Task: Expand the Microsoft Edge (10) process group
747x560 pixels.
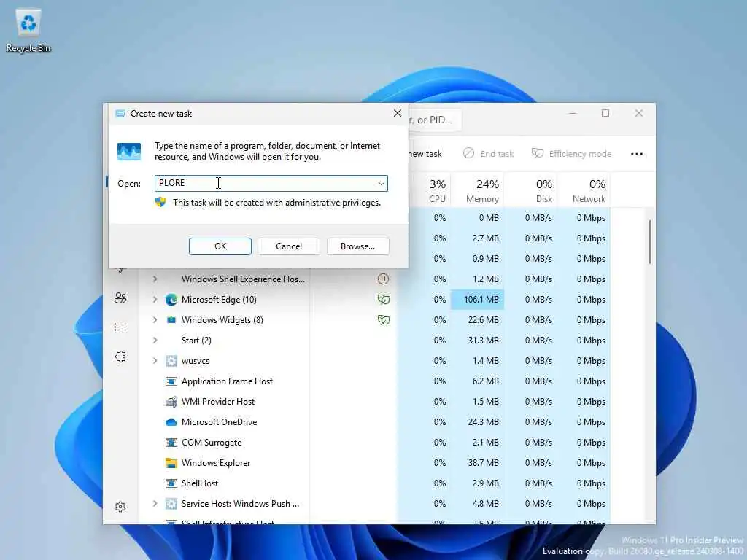Action: (x=155, y=300)
